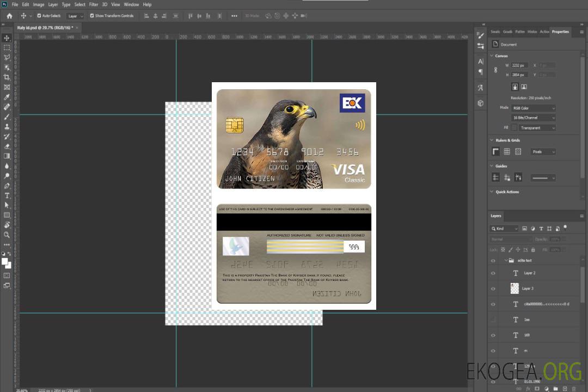The image size is (588, 392).
Task: Select the Lasso tool
Action: [7, 57]
